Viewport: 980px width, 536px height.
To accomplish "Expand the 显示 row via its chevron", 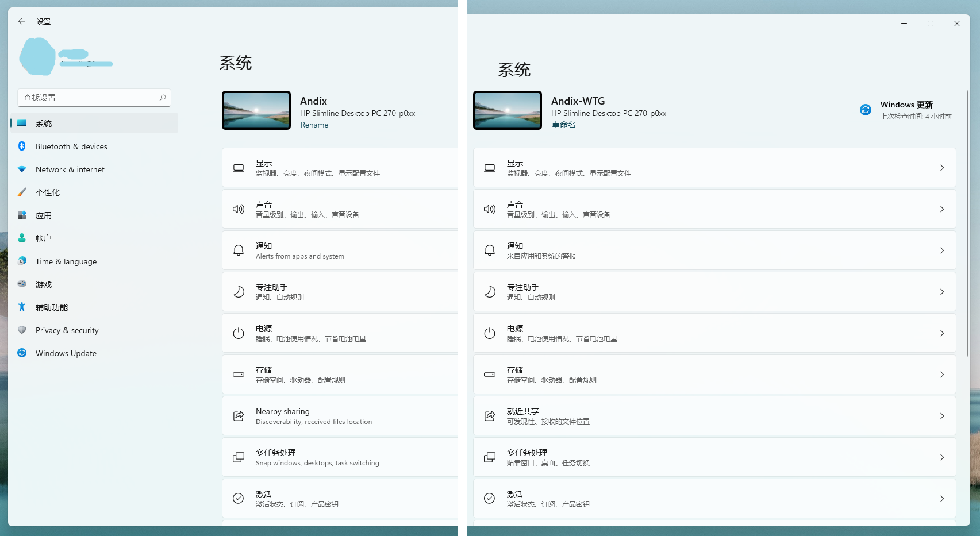I will (x=941, y=167).
